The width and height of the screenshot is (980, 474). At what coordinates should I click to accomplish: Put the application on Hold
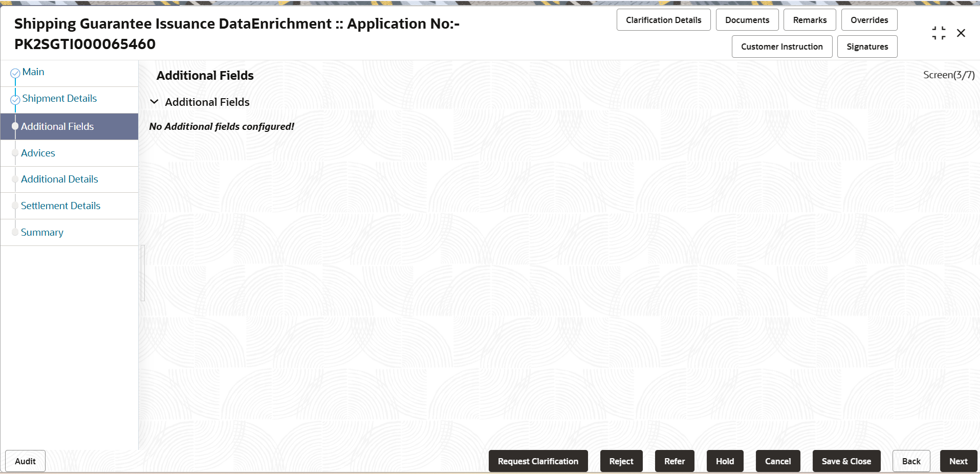725,461
